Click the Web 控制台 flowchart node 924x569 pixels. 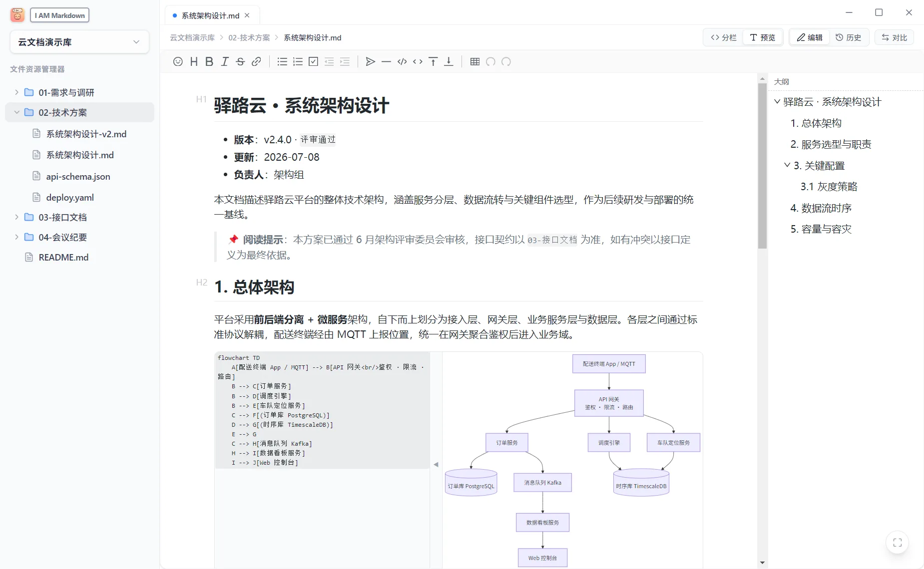tap(542, 558)
